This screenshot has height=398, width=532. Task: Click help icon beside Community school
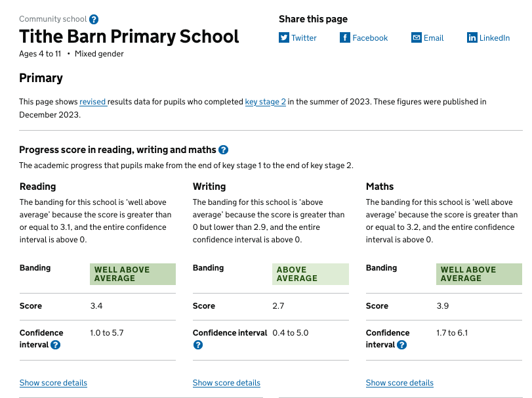[94, 20]
